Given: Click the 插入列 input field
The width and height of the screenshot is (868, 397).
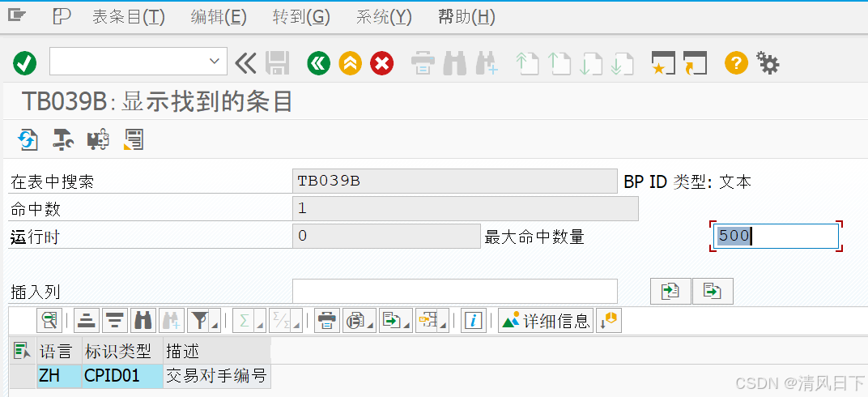Looking at the screenshot, I should pyautogui.click(x=454, y=291).
